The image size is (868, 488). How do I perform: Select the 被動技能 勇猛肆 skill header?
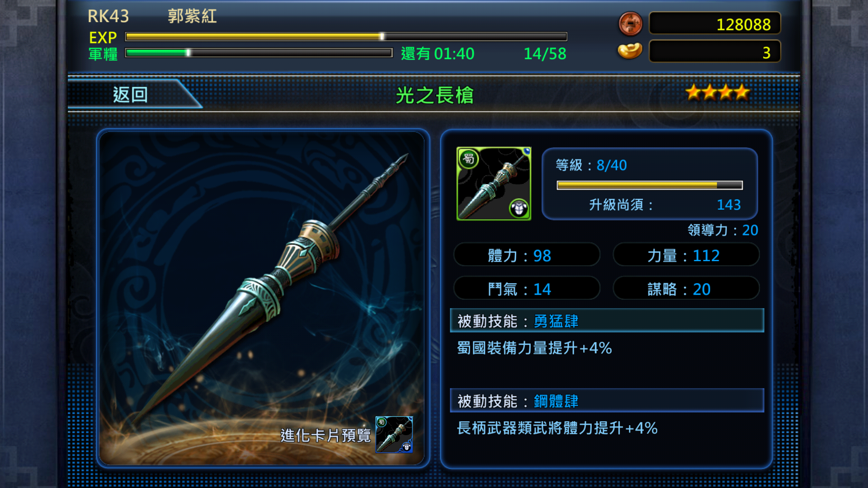(607, 321)
